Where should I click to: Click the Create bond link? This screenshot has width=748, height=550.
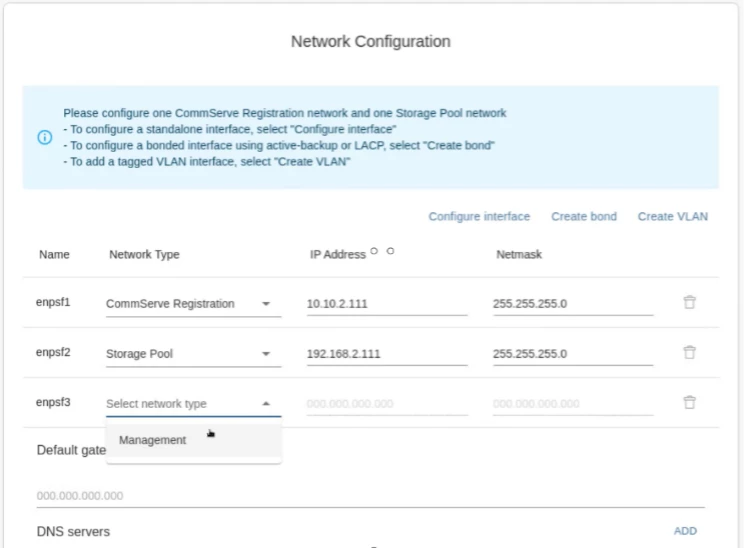pyautogui.click(x=584, y=216)
